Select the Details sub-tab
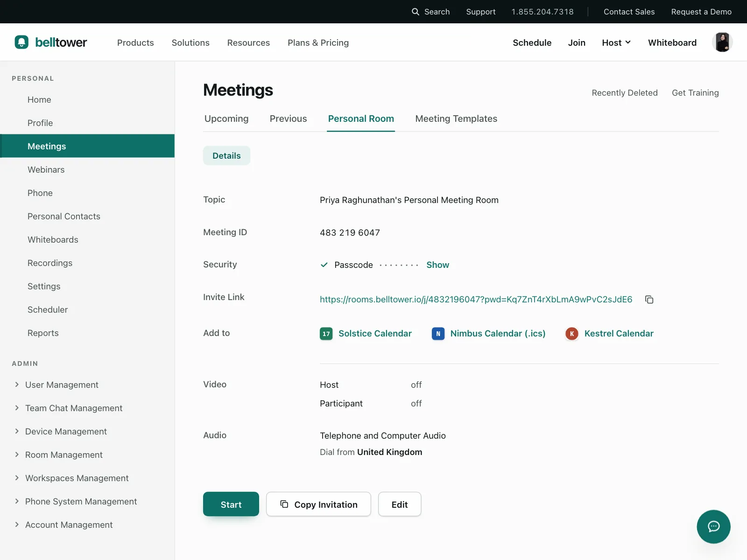 226,156
